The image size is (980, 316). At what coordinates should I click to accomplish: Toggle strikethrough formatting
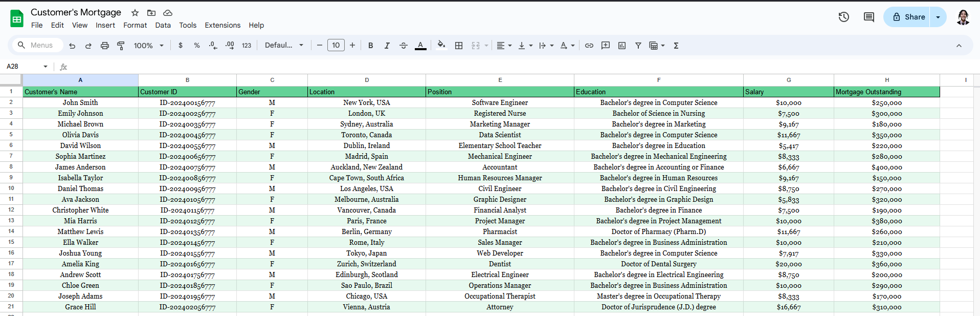point(404,46)
